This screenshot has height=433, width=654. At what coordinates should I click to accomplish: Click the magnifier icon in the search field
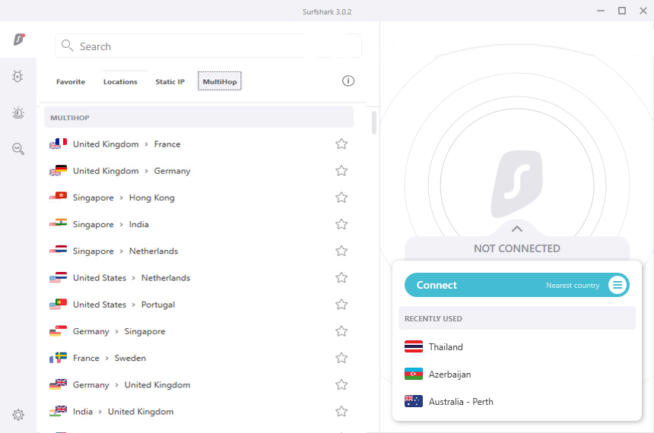click(67, 45)
